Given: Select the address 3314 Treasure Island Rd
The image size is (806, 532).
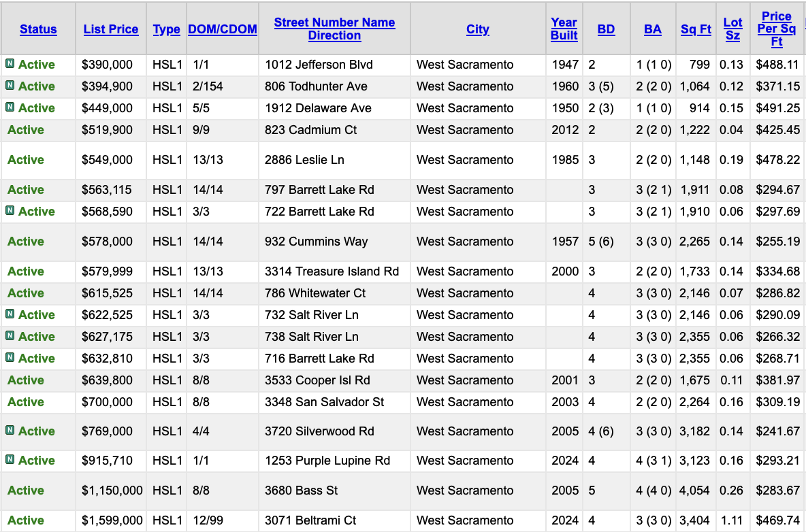Looking at the screenshot, I should pyautogui.click(x=332, y=271).
